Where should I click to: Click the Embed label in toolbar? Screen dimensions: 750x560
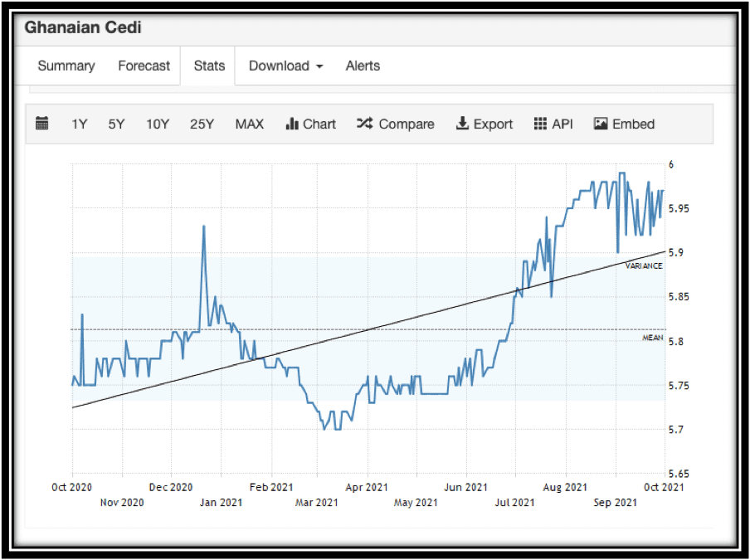[x=633, y=124]
